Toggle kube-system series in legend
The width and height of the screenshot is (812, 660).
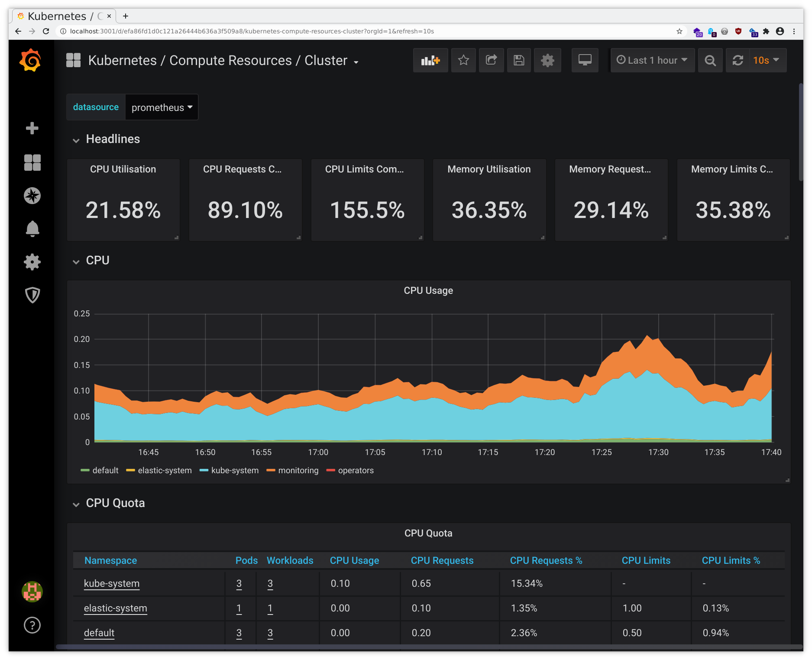[234, 471]
